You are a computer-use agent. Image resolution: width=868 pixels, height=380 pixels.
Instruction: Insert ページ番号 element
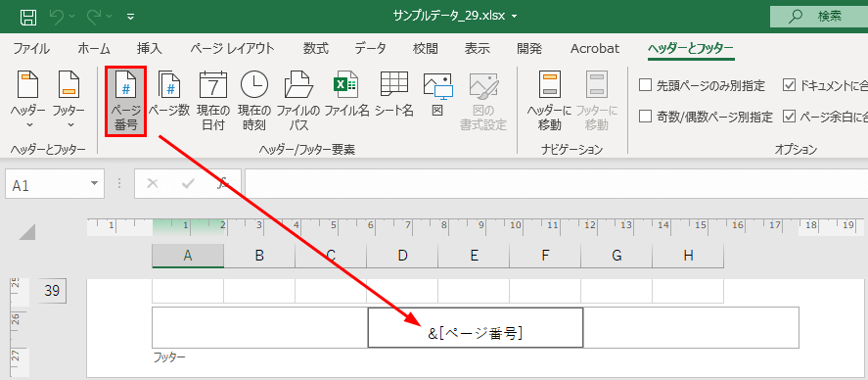click(125, 102)
